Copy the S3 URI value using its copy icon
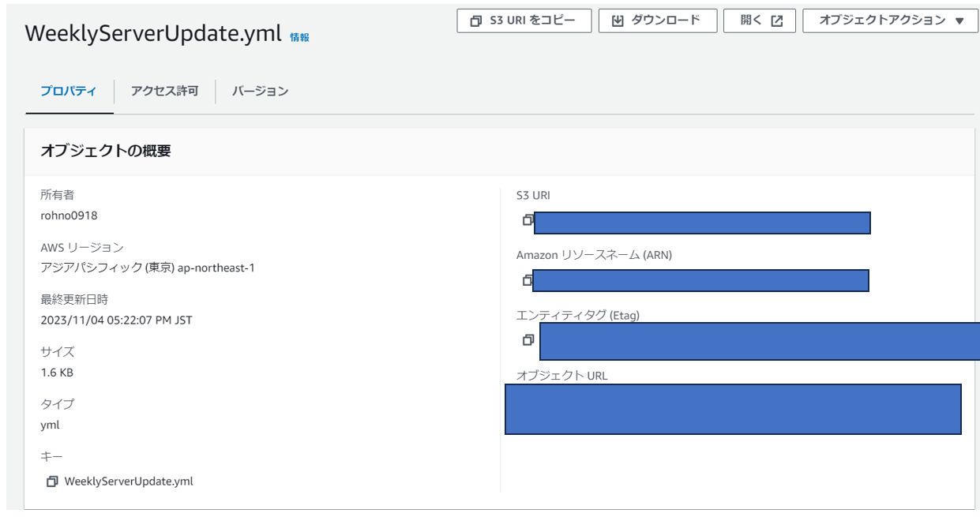This screenshot has width=980, height=517. coord(528,220)
